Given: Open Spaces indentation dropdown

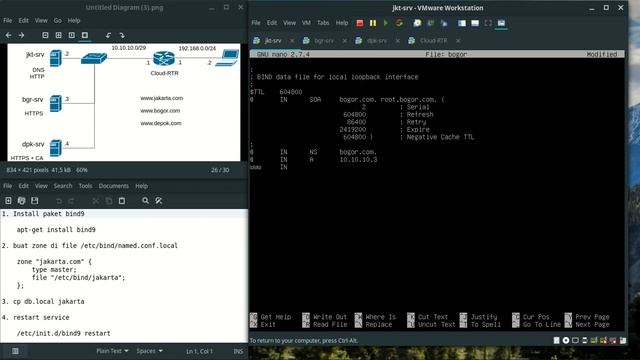Looking at the screenshot, I should click(149, 351).
